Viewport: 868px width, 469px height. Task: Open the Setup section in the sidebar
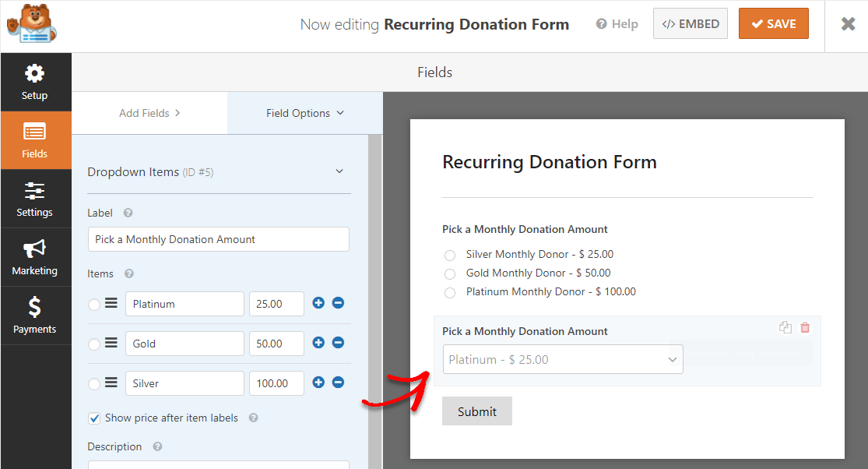pyautogui.click(x=35, y=82)
